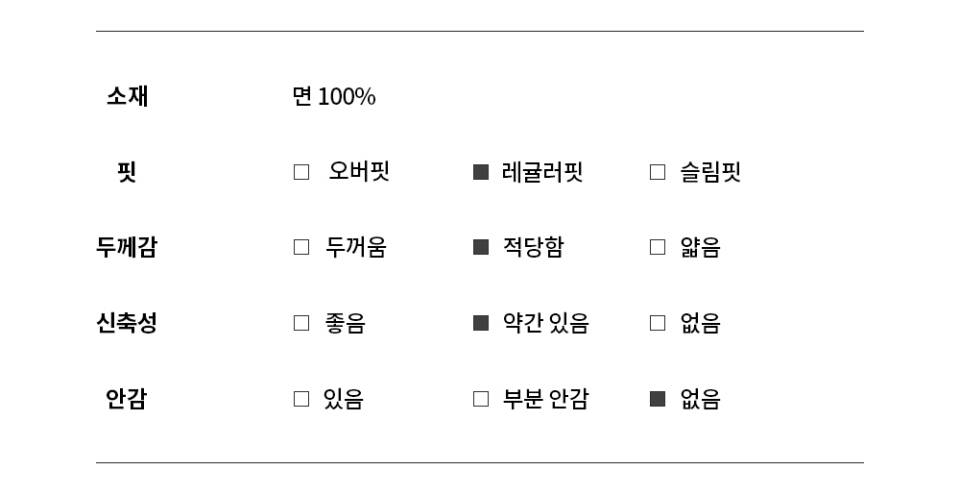Click the 두께감 row label
Screen dimensions: 960x495
pyautogui.click(x=127, y=248)
